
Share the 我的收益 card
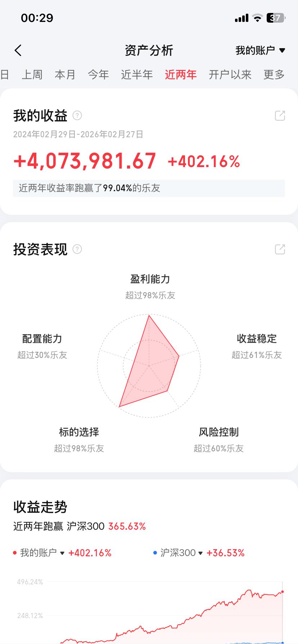pos(280,116)
